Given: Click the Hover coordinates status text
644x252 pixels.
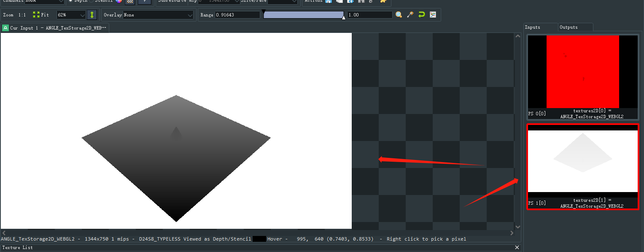Looking at the screenshot, I should click(x=320, y=239).
